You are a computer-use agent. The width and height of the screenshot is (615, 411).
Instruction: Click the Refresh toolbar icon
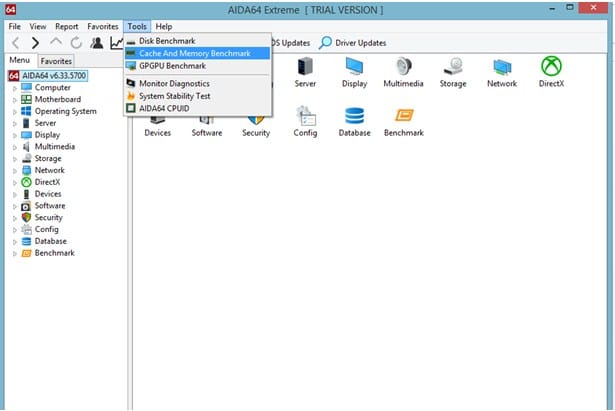pos(76,42)
